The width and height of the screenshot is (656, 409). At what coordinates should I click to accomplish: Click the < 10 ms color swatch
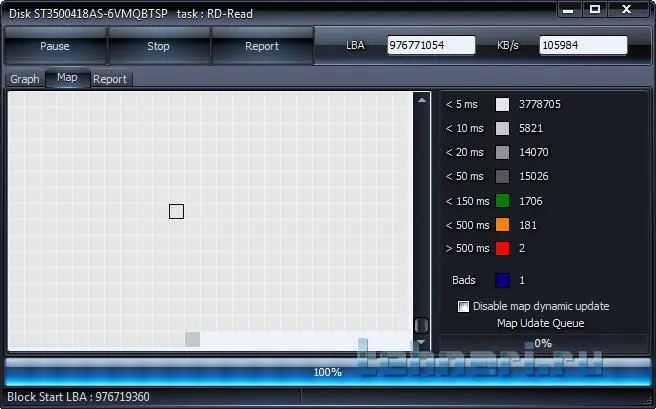502,128
